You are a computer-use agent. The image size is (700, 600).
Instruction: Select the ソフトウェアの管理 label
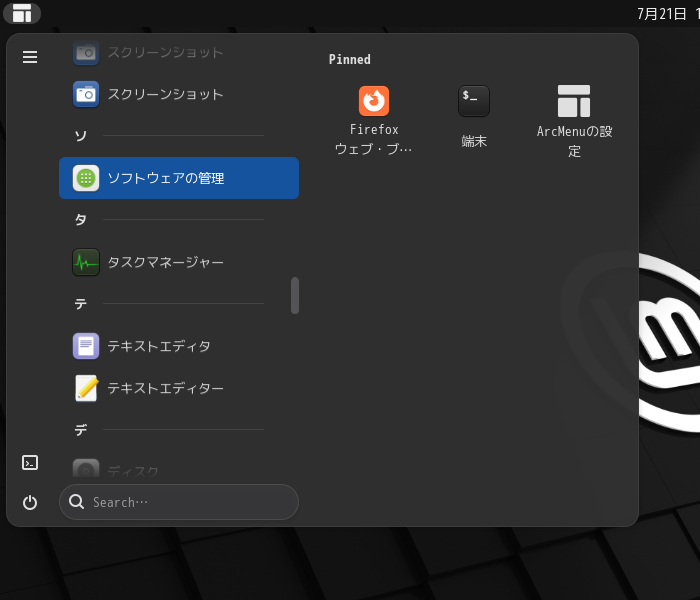tap(166, 178)
